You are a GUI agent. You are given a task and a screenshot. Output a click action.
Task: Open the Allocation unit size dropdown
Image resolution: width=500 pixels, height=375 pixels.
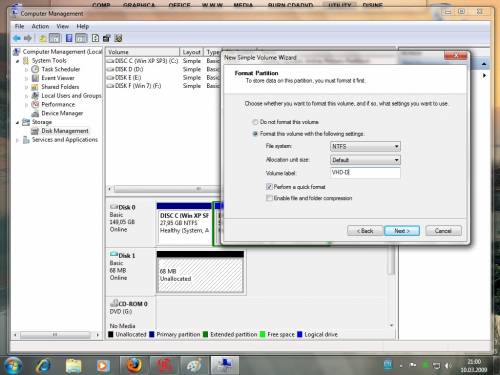[365, 160]
